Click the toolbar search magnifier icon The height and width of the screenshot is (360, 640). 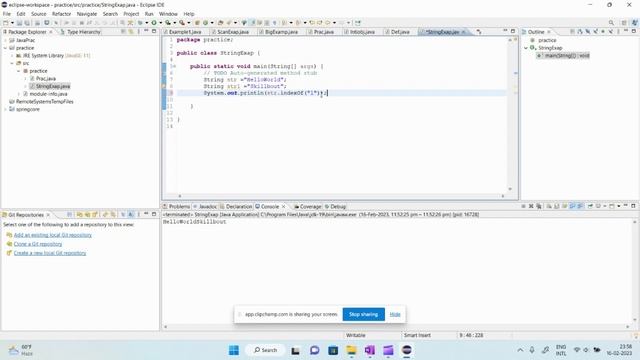click(x=611, y=23)
